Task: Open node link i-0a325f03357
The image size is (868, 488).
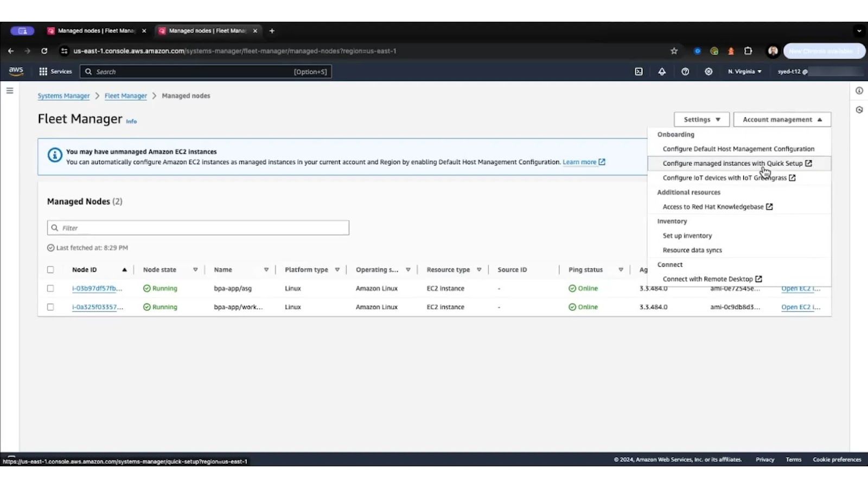Action: [98, 307]
